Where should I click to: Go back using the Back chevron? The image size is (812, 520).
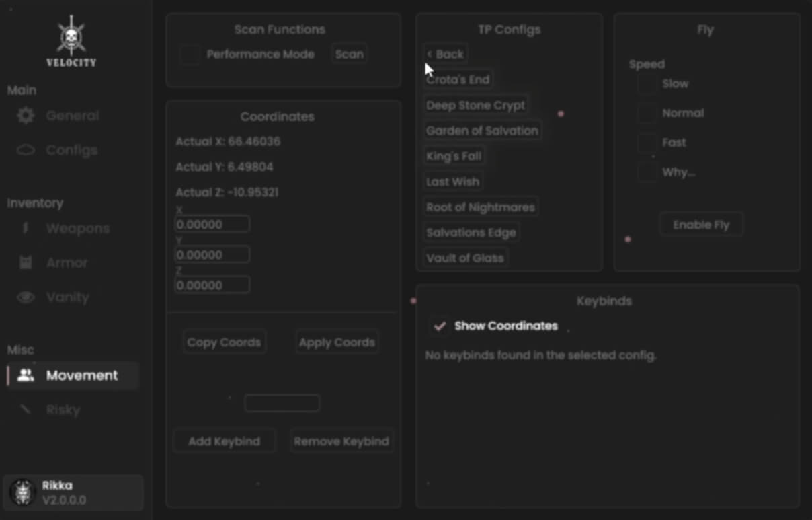430,54
